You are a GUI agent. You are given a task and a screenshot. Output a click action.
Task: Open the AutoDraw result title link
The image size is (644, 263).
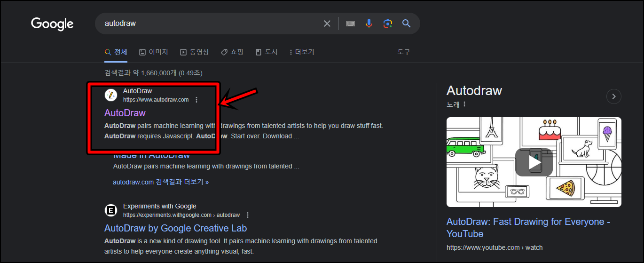tap(125, 113)
